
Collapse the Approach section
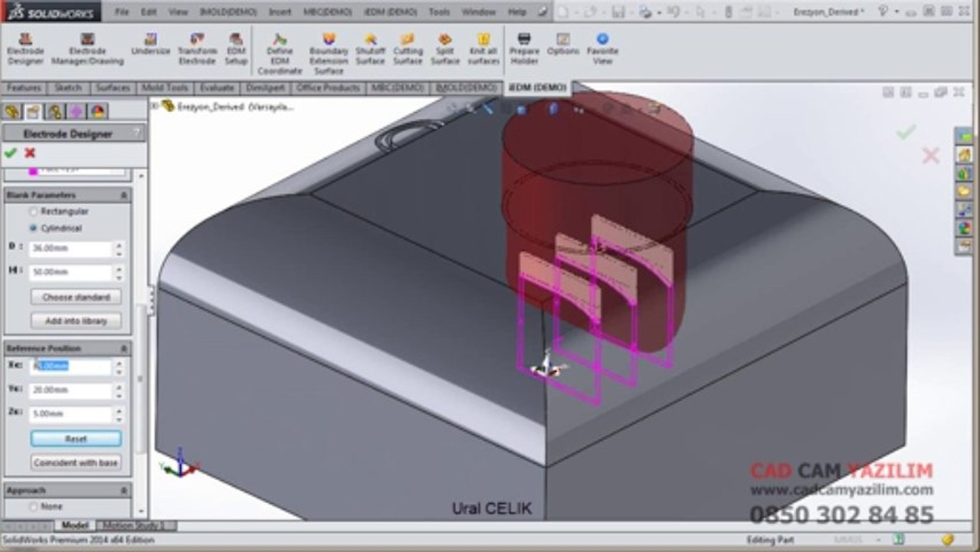[x=124, y=490]
